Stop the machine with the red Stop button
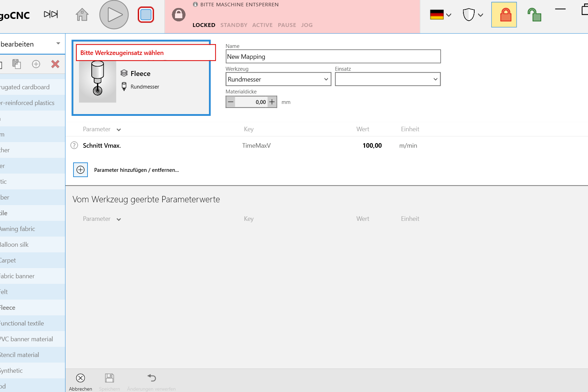Image resolution: width=588 pixels, height=392 pixels. pyautogui.click(x=146, y=15)
